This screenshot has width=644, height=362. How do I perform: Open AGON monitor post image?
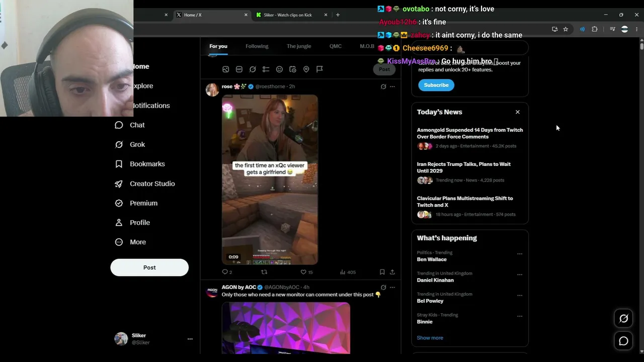pos(286,328)
